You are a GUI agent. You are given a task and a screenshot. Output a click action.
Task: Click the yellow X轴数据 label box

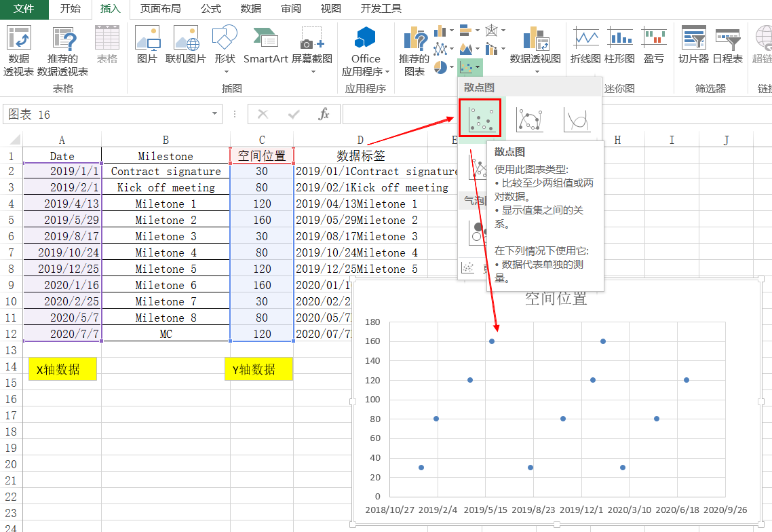(62, 369)
